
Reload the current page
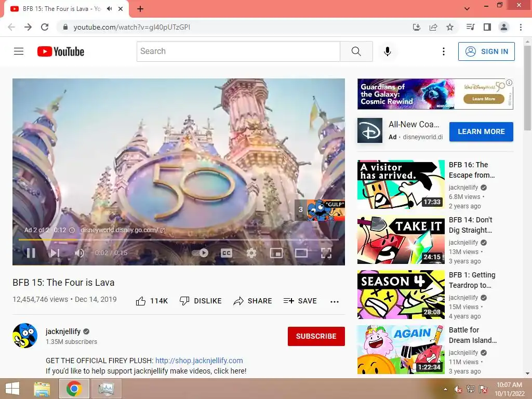click(45, 27)
